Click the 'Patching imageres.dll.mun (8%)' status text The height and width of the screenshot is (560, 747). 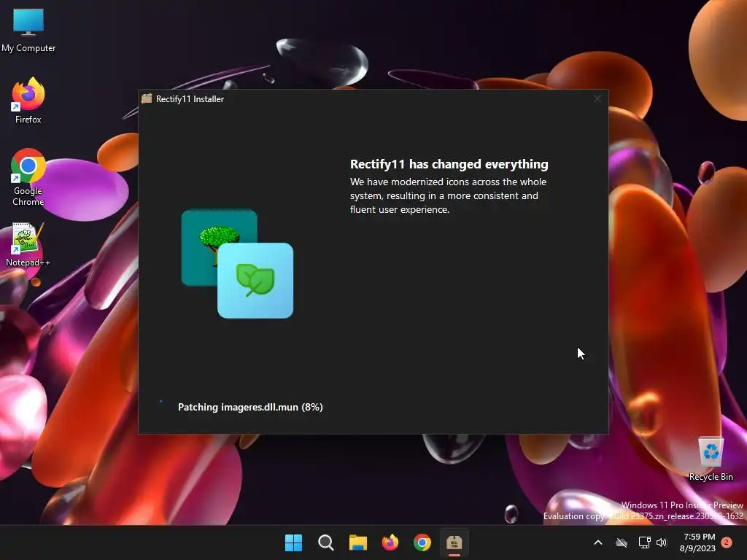pyautogui.click(x=251, y=407)
